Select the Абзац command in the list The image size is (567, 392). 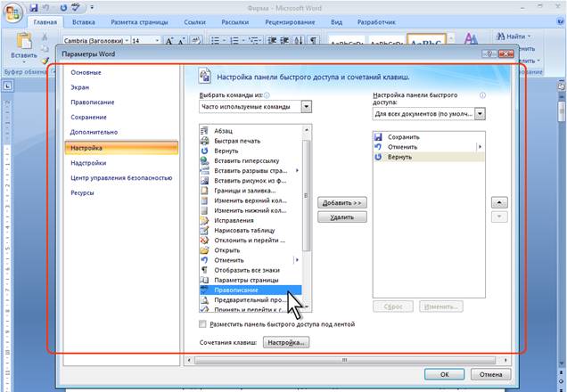point(223,131)
